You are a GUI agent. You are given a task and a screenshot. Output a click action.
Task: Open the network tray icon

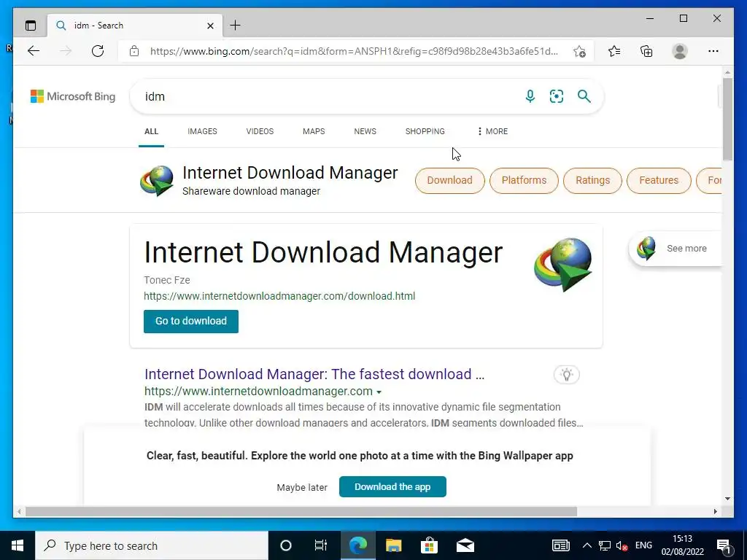pyautogui.click(x=605, y=545)
